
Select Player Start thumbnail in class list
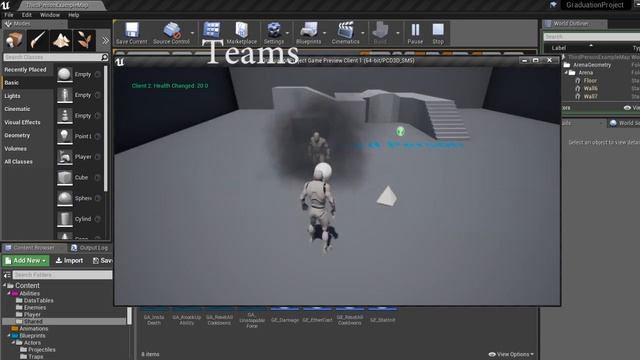tap(64, 157)
